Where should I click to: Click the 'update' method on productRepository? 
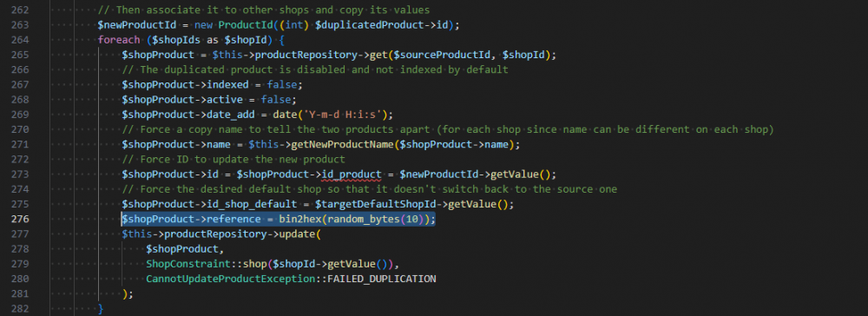click(x=297, y=234)
